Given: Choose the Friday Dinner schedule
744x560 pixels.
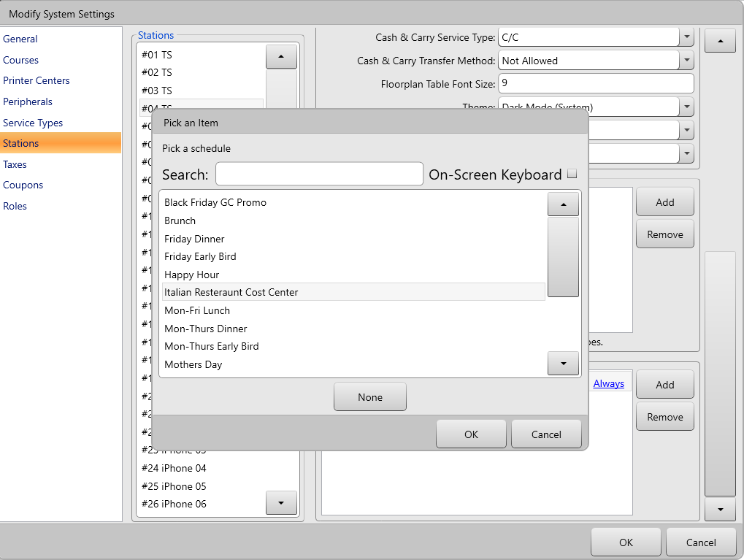Looking at the screenshot, I should tap(353, 239).
